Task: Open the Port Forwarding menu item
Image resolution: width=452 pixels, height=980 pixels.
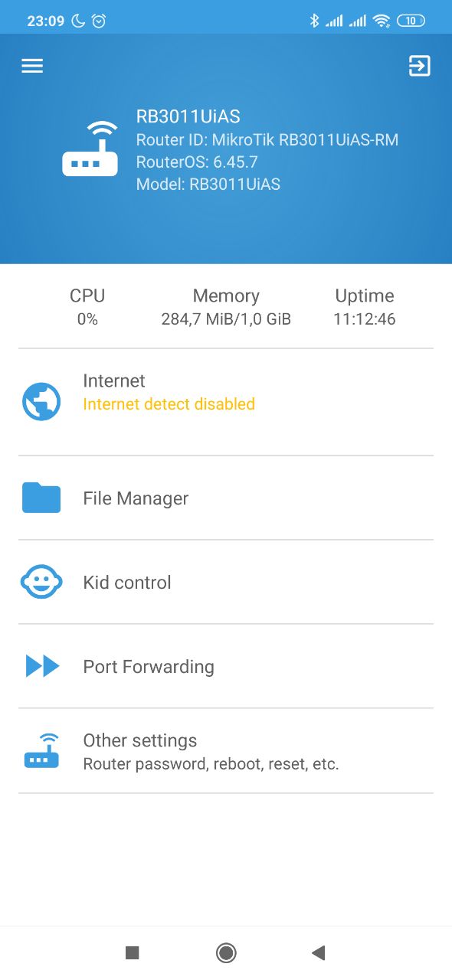Action: 226,666
